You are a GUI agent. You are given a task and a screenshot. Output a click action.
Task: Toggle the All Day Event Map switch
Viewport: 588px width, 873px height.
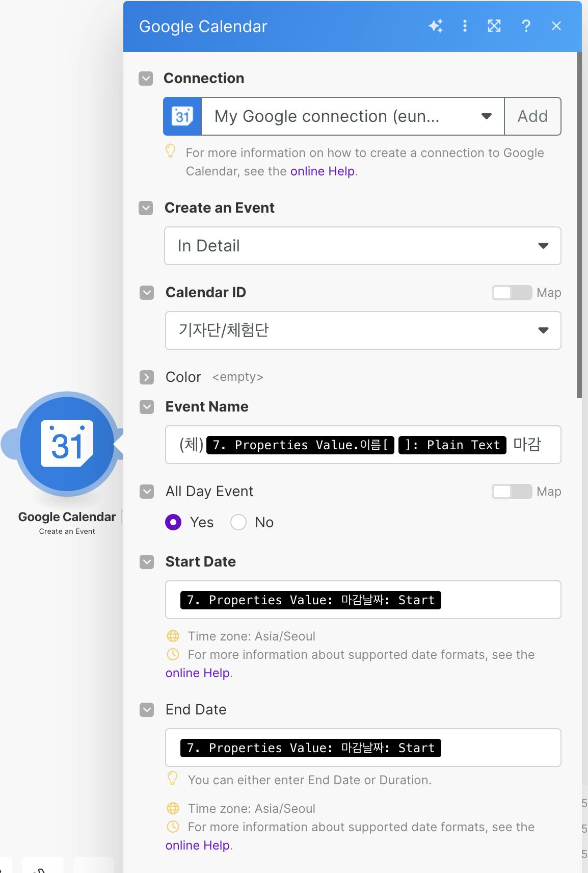click(511, 492)
